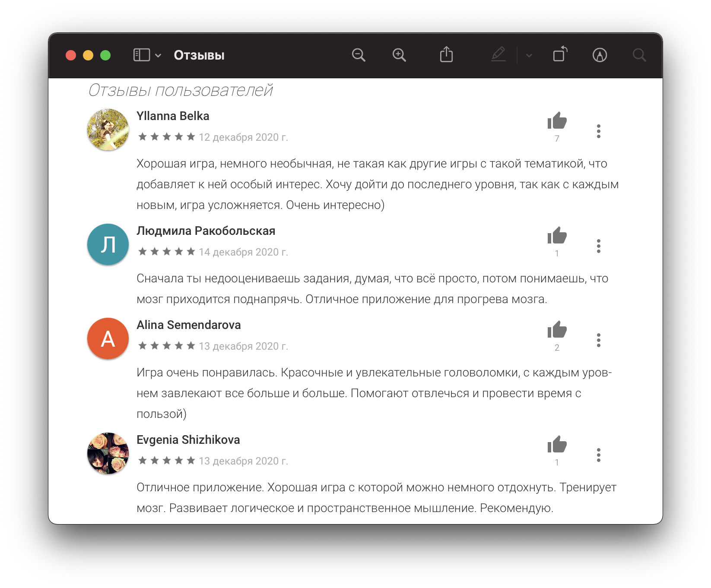Expand the sidebar view options chevron
The height and width of the screenshot is (588, 711).
[x=158, y=55]
